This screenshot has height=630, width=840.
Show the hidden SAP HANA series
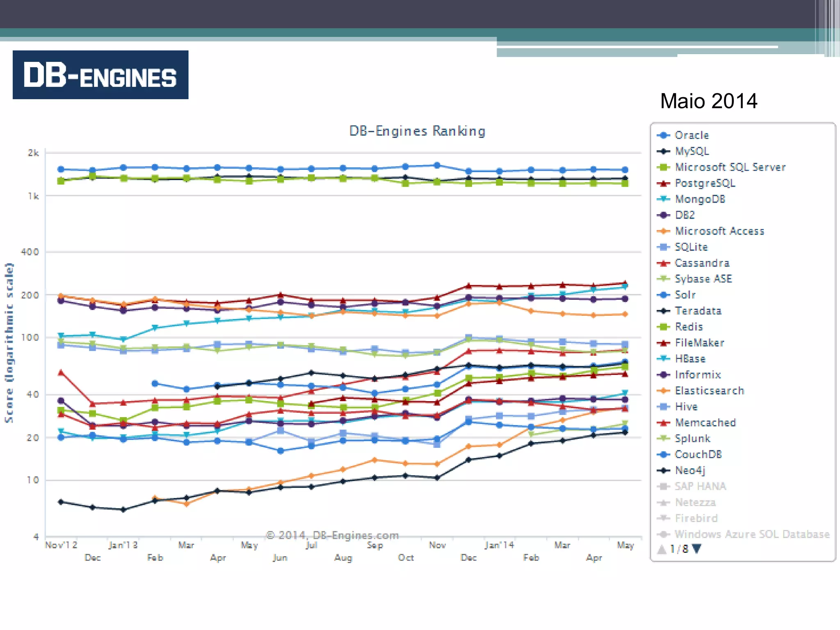700,486
